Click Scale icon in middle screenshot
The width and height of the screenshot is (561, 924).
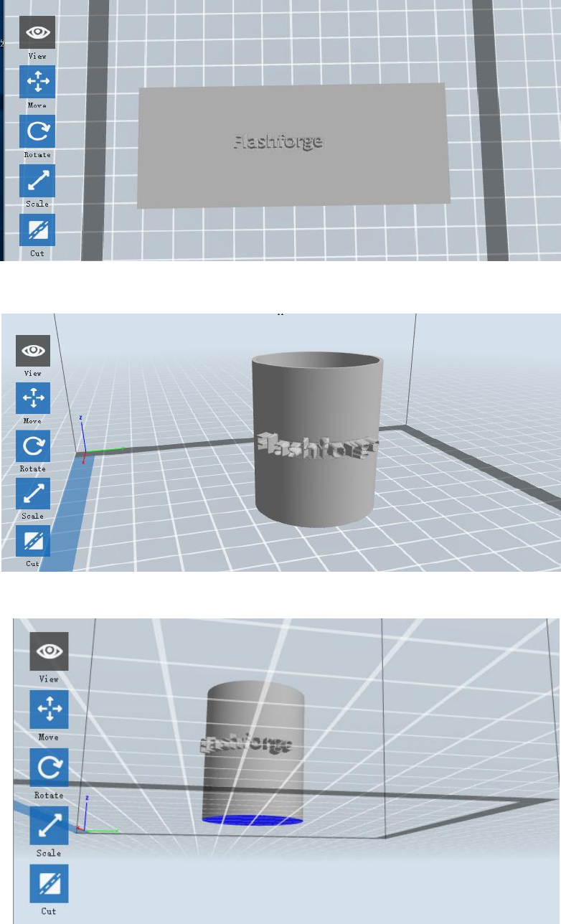pos(33,494)
